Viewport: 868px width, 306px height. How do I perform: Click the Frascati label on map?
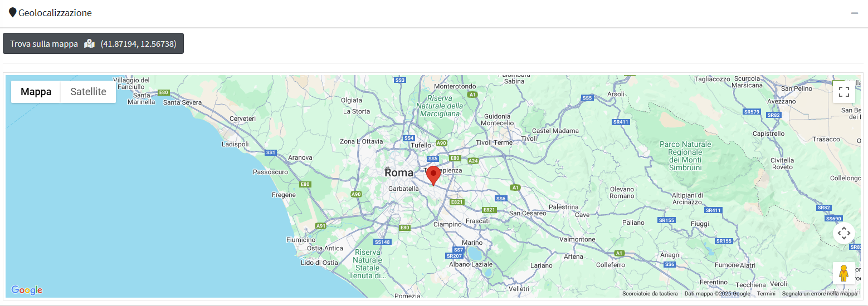pos(477,221)
